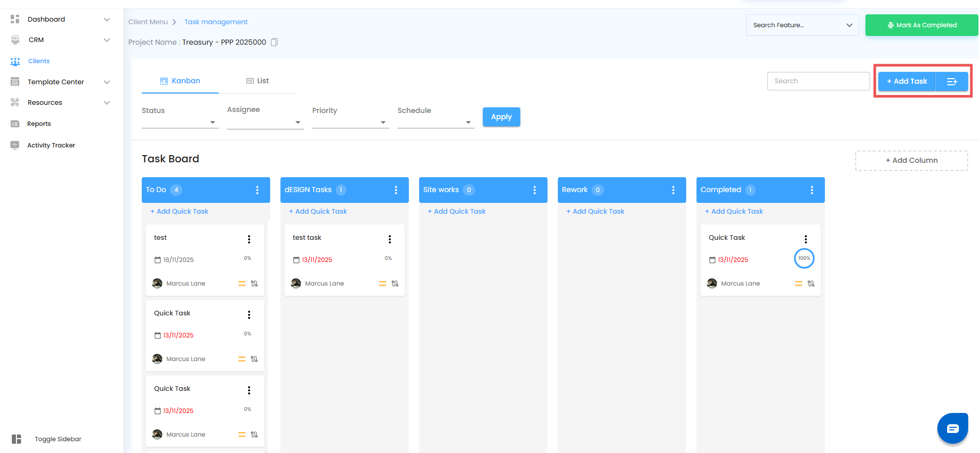
Task: Click the To Do count badge "4"
Action: (x=176, y=190)
